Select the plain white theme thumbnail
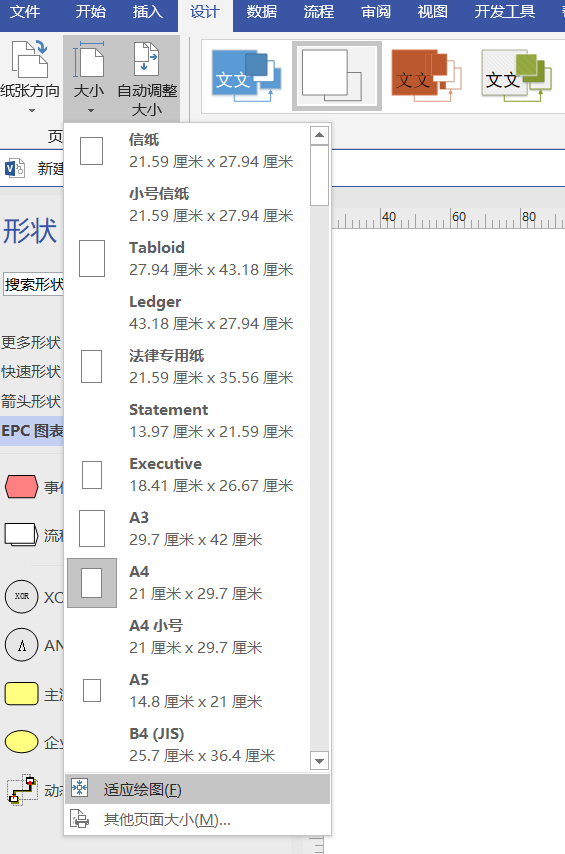Image resolution: width=565 pixels, height=854 pixels. [336, 76]
